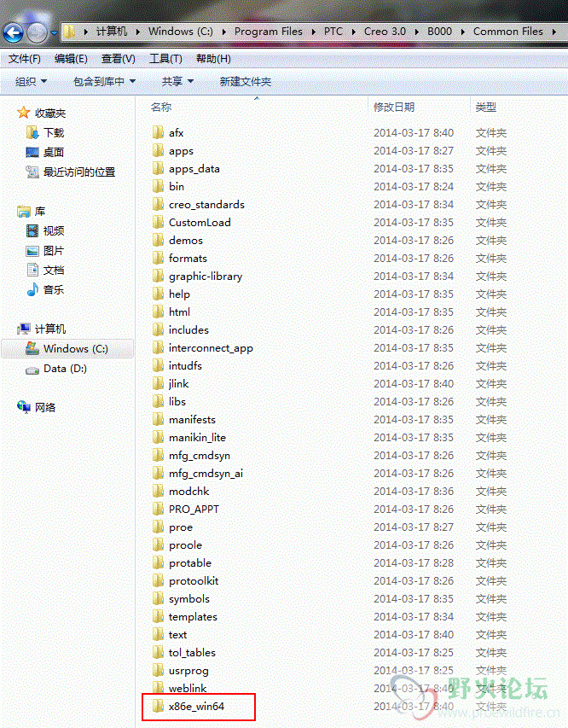Sort by 名称 column header
Viewport: 568px width, 728px height.
(x=161, y=108)
